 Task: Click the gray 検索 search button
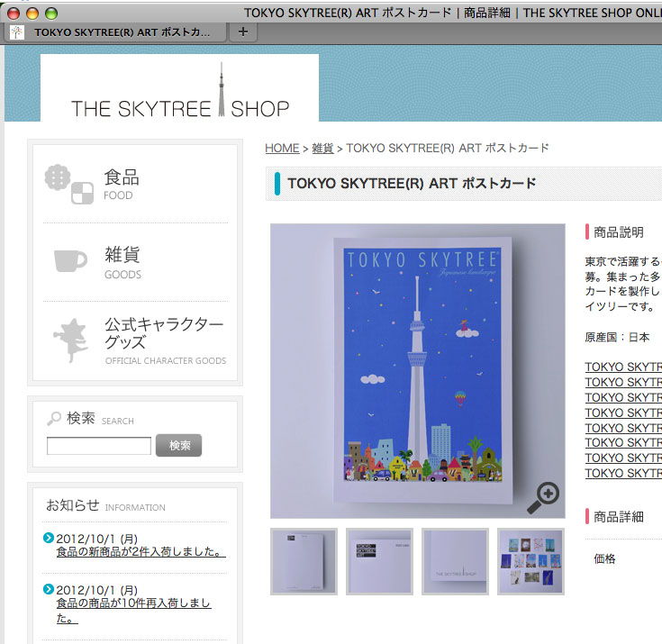coord(178,445)
